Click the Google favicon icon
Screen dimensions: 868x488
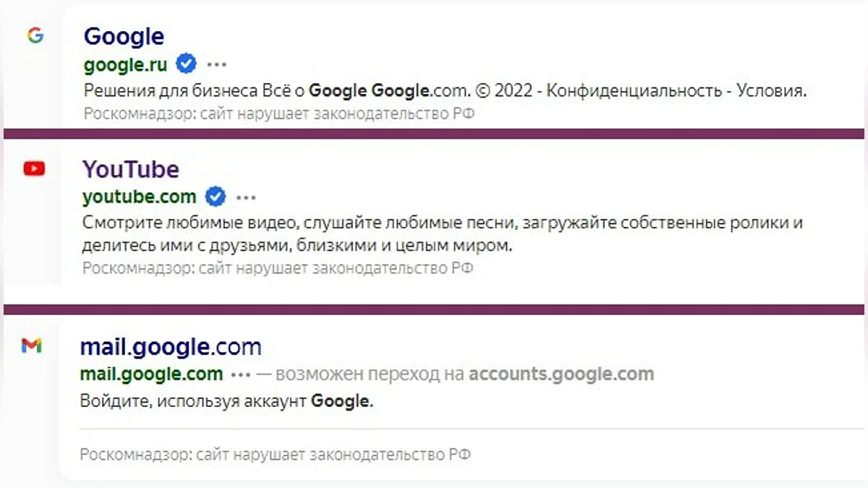[35, 35]
